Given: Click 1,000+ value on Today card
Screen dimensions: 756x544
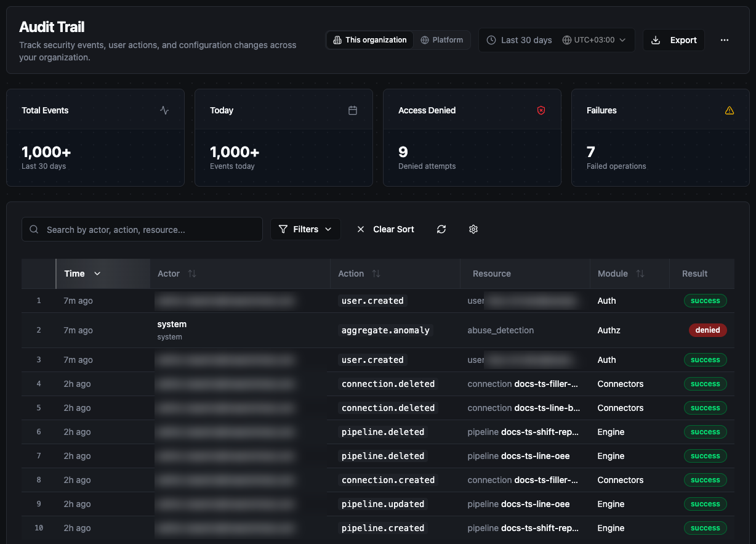Looking at the screenshot, I should (x=235, y=152).
